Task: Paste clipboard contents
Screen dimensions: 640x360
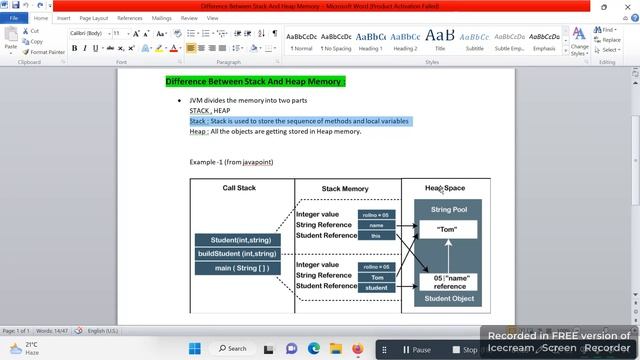Action: (11, 40)
